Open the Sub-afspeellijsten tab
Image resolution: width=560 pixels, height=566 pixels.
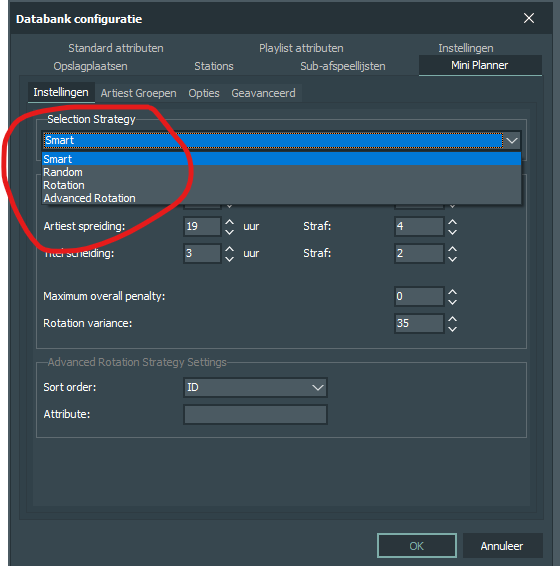coord(343,66)
